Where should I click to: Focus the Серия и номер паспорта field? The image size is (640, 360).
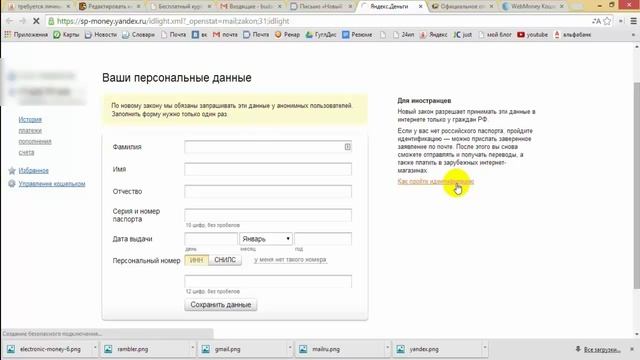(268, 215)
